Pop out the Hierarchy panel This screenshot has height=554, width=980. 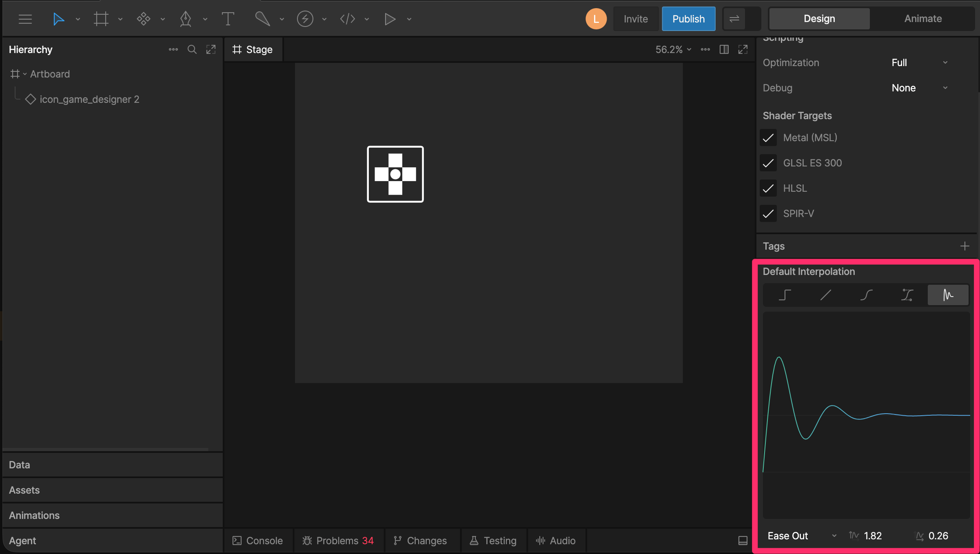pyautogui.click(x=211, y=49)
